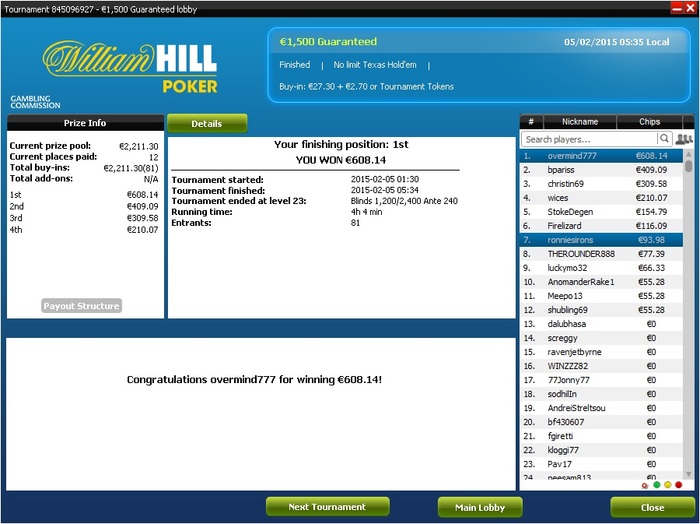This screenshot has height=524, width=700.
Task: Select player row christin69
Action: coord(601,184)
